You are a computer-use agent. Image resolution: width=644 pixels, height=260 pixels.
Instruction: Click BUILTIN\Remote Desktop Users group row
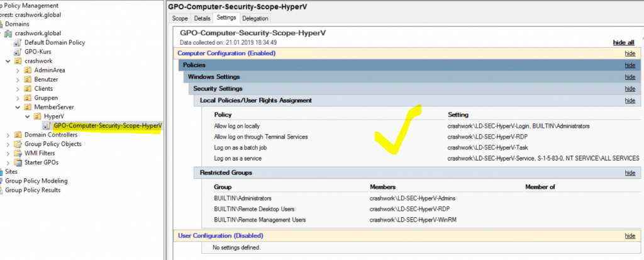pos(254,209)
